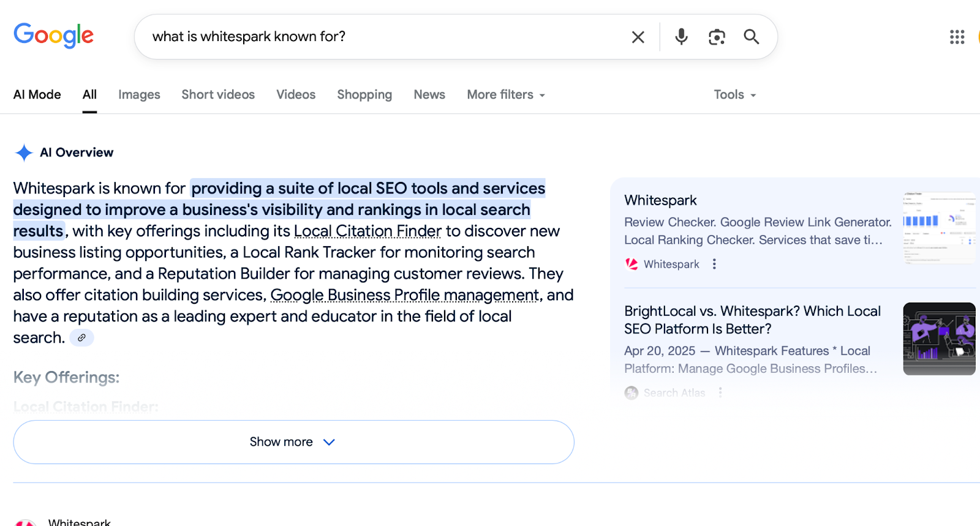Follow the Local Citation Finder link
Viewport: 980px width, 526px height.
[x=367, y=231]
